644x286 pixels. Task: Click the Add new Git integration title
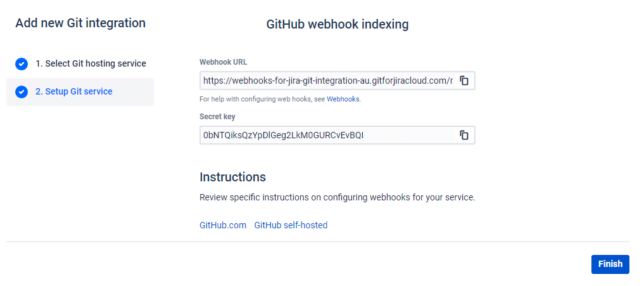[80, 23]
